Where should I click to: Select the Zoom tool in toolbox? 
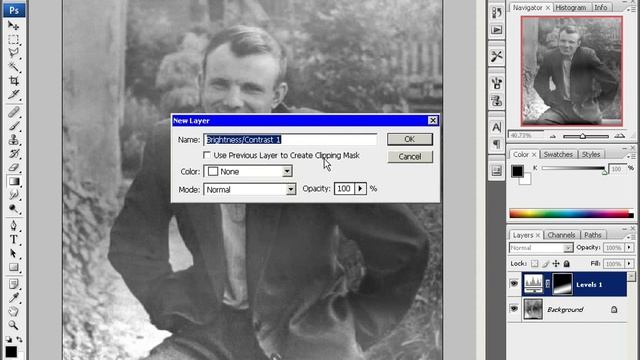(x=13, y=325)
